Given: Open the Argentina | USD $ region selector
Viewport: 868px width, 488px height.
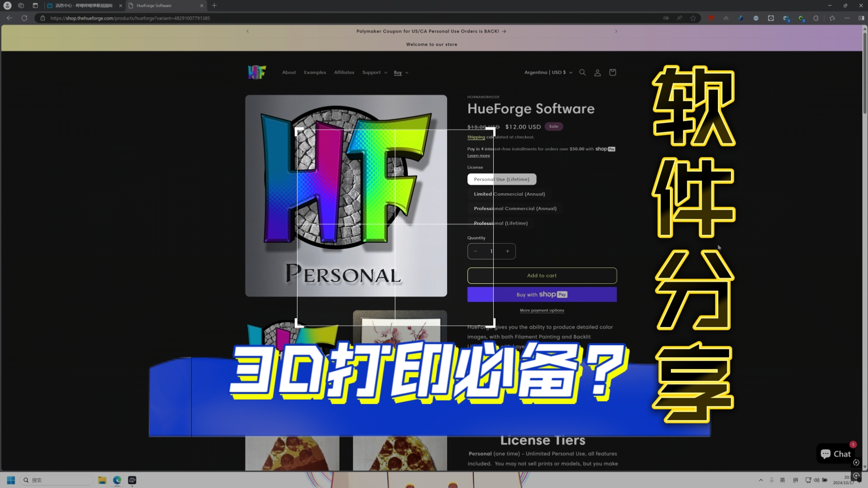Looking at the screenshot, I should pos(547,72).
